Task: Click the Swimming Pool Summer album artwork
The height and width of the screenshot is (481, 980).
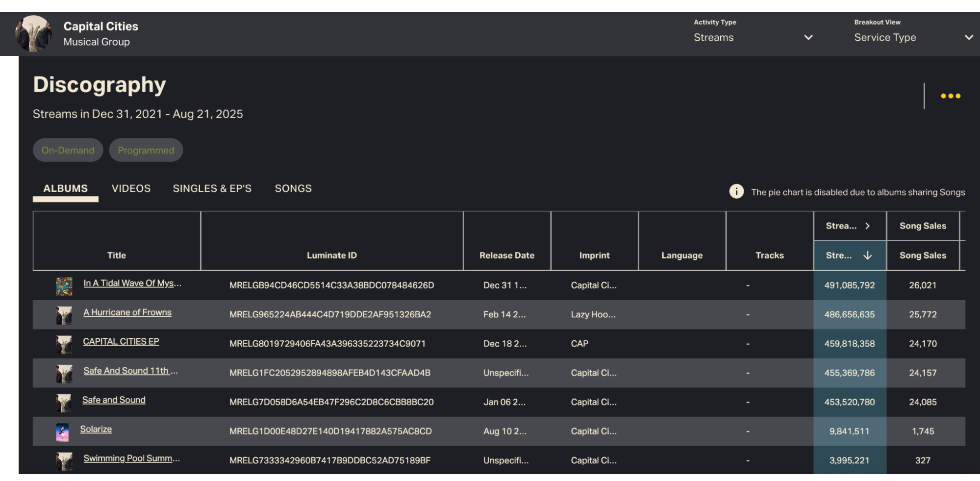Action: [x=64, y=461]
